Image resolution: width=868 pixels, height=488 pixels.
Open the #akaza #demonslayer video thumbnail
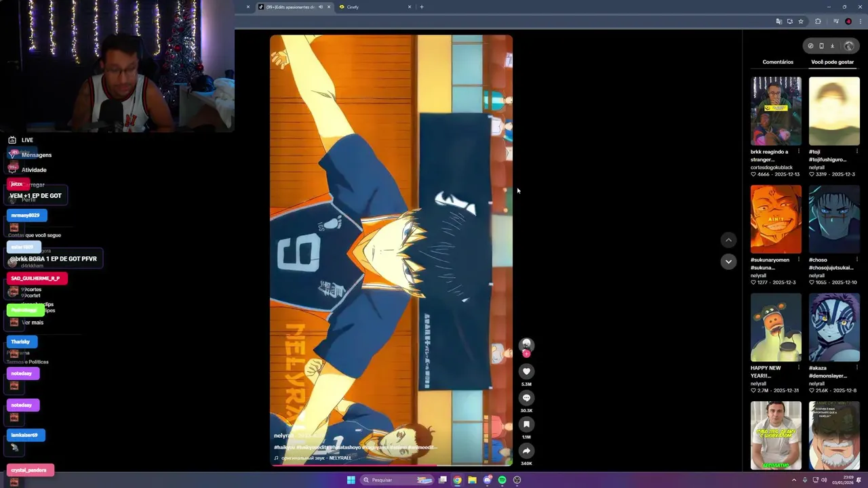[x=834, y=327]
